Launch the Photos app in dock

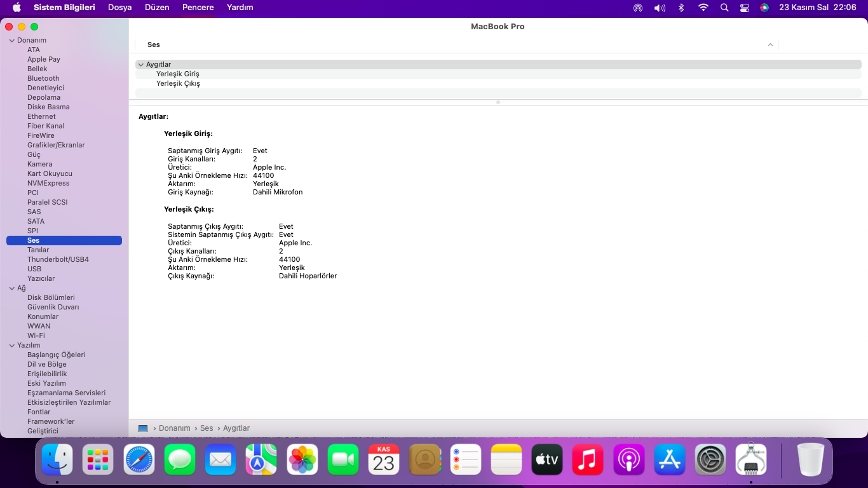click(x=302, y=459)
